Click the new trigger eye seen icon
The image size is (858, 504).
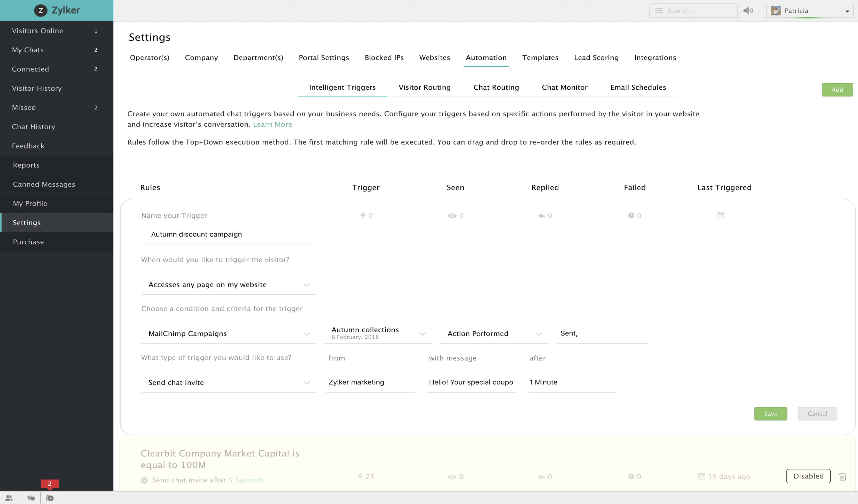pos(452,216)
